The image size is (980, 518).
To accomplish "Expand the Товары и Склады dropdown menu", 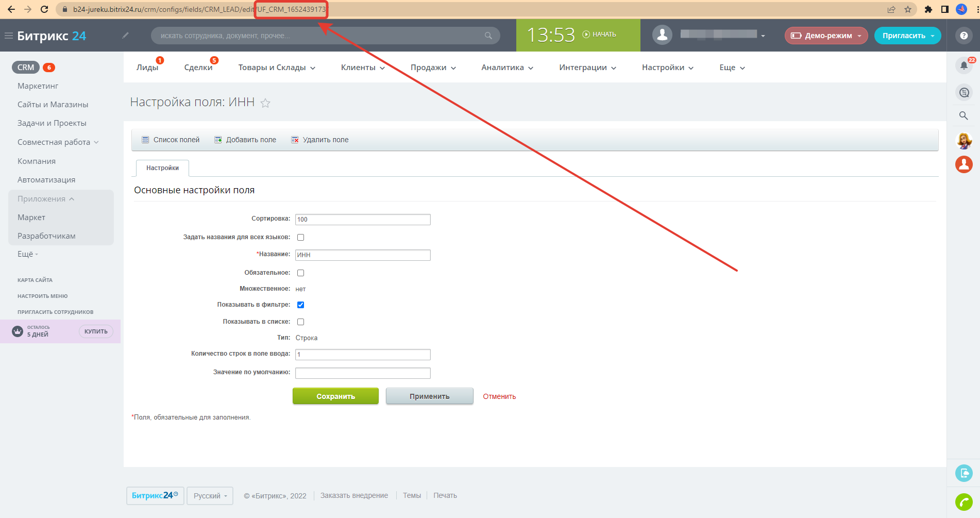I will [x=277, y=68].
